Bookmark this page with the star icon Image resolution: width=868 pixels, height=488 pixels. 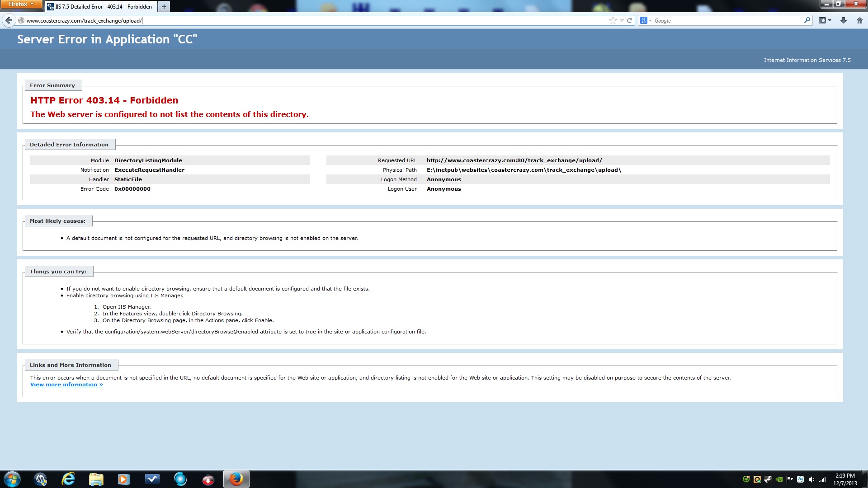point(613,20)
